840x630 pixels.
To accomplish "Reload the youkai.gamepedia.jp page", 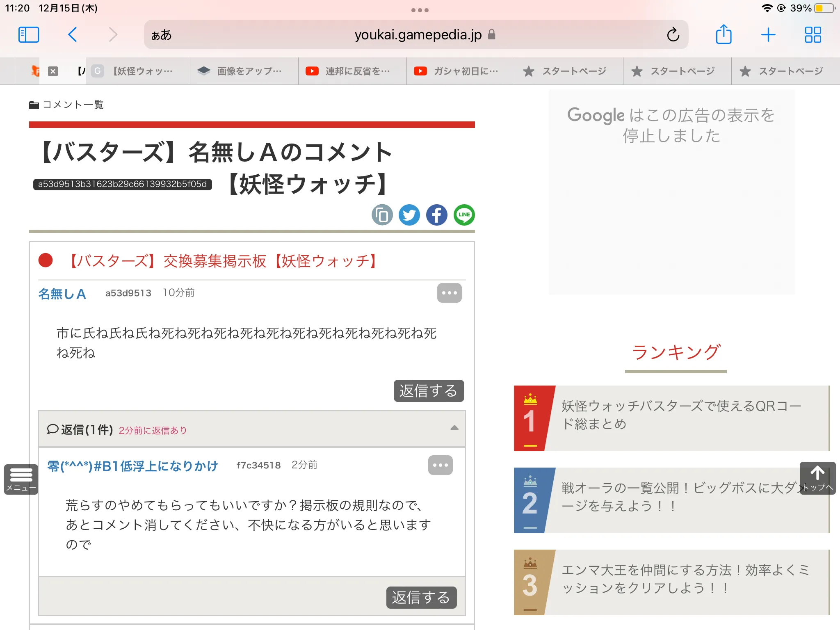I will [673, 35].
